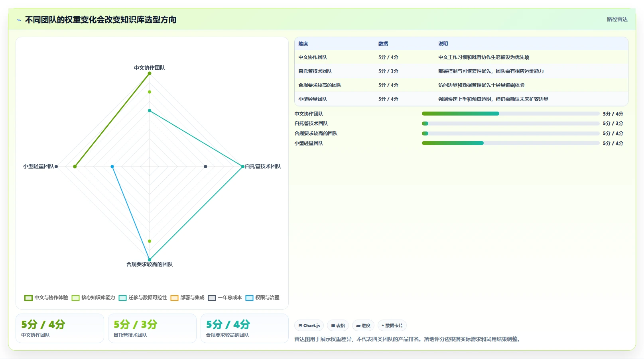Toggle the 部署与集成 legend swatch

174,298
